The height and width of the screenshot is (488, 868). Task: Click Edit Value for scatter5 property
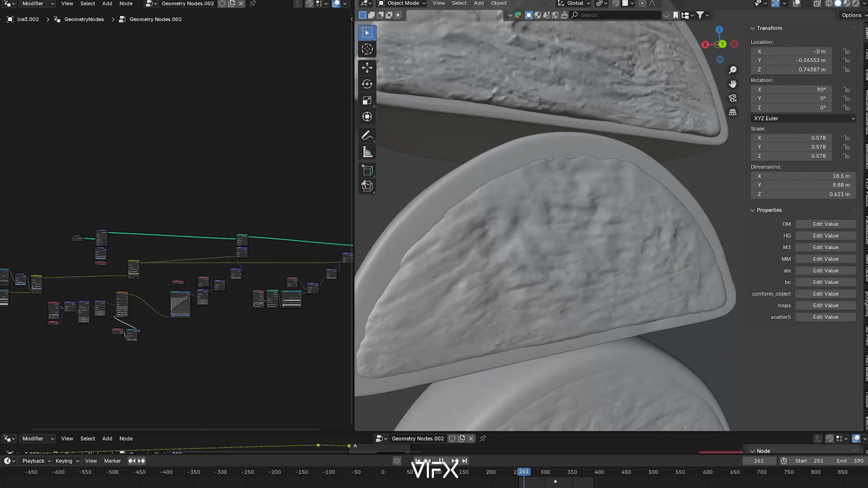[x=826, y=317]
